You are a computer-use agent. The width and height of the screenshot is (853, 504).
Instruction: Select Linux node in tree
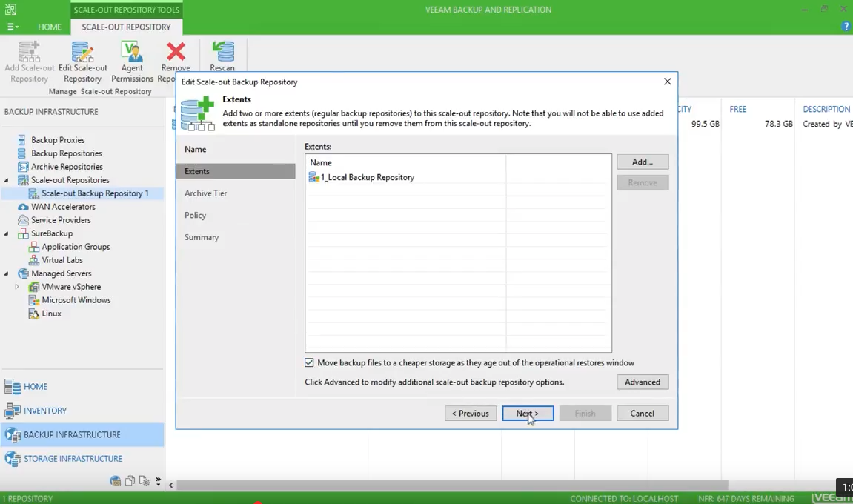pos(51,314)
